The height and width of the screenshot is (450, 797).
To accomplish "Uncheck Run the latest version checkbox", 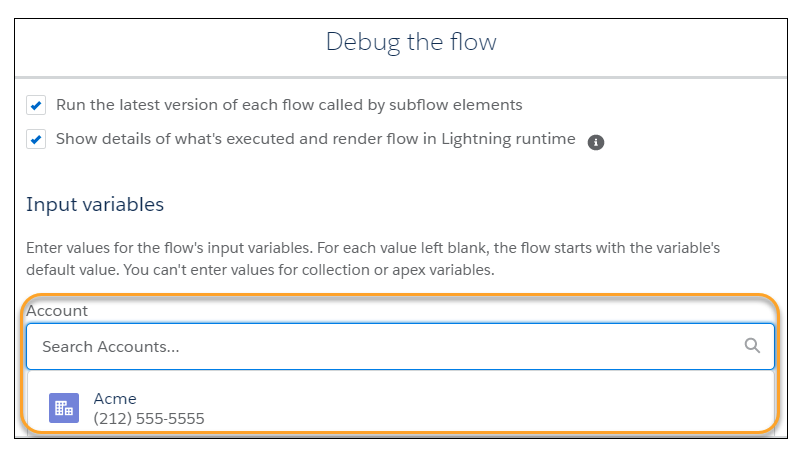I will pyautogui.click(x=36, y=105).
